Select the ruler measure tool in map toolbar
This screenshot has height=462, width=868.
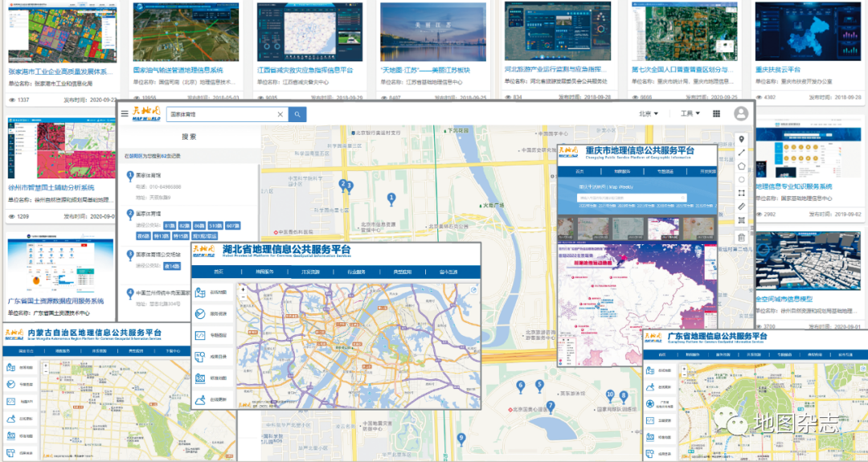tap(741, 206)
